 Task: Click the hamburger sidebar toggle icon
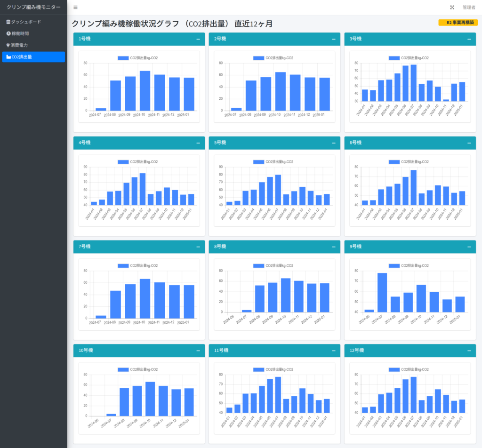click(x=75, y=8)
